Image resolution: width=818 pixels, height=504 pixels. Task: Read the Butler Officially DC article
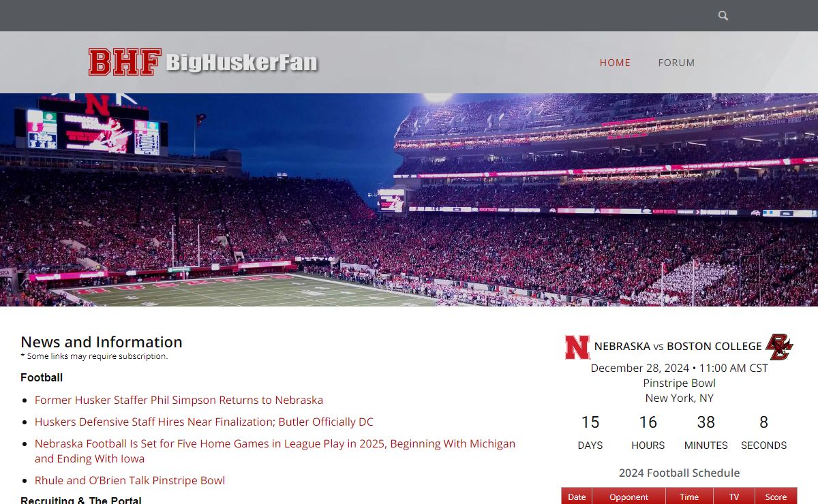204,422
